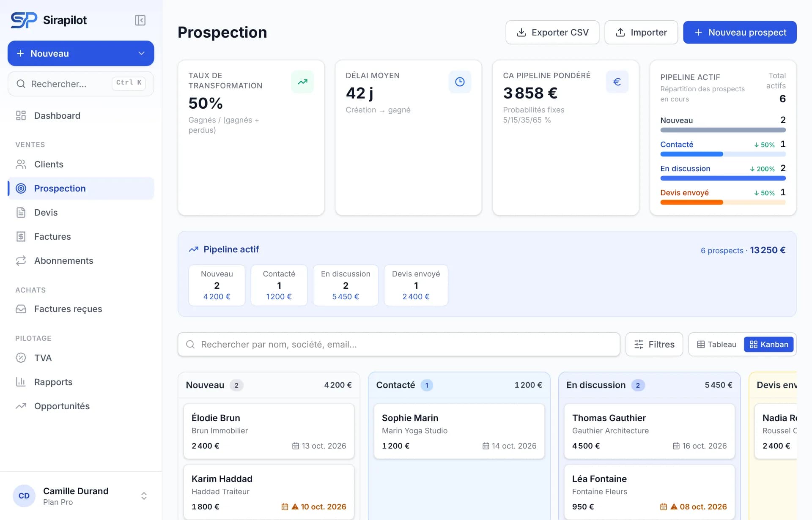Click the Factures invoice icon
Viewport: 812px width, 520px height.
point(21,236)
